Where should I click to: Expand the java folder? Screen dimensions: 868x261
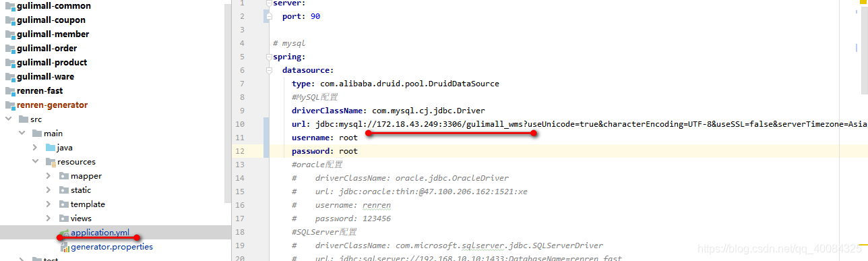coord(35,148)
